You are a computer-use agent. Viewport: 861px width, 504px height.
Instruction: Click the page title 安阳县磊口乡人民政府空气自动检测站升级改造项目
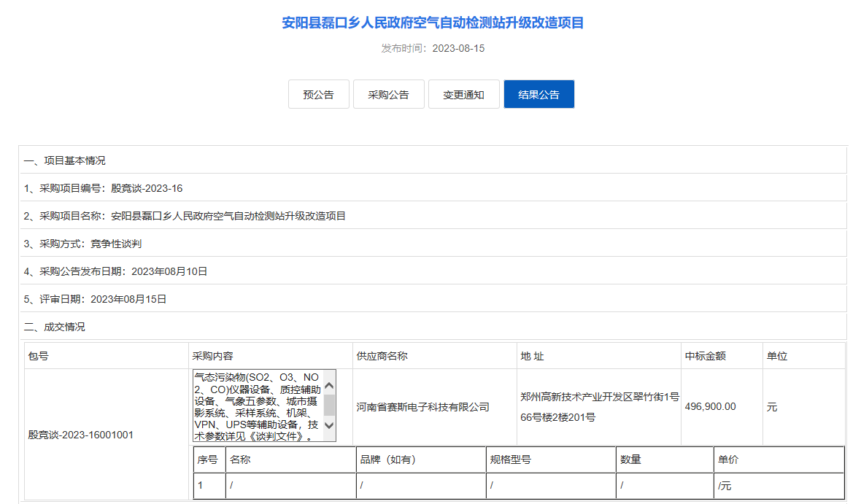[433, 23]
